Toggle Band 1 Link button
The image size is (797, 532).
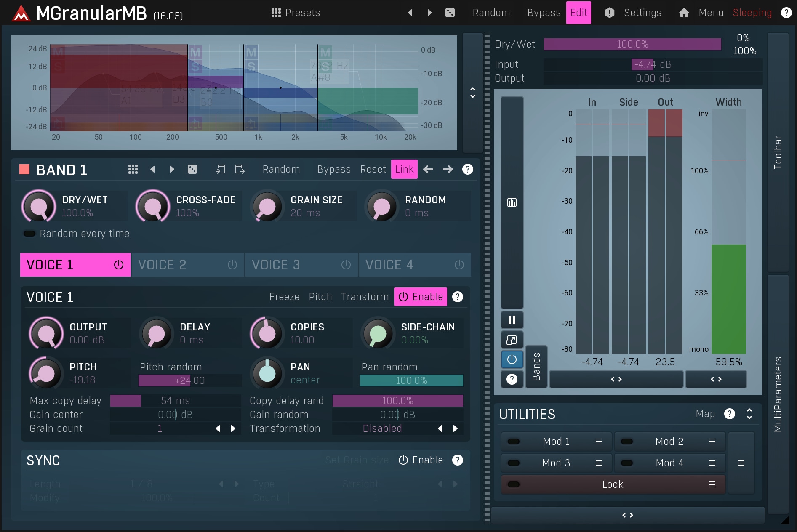click(x=404, y=169)
